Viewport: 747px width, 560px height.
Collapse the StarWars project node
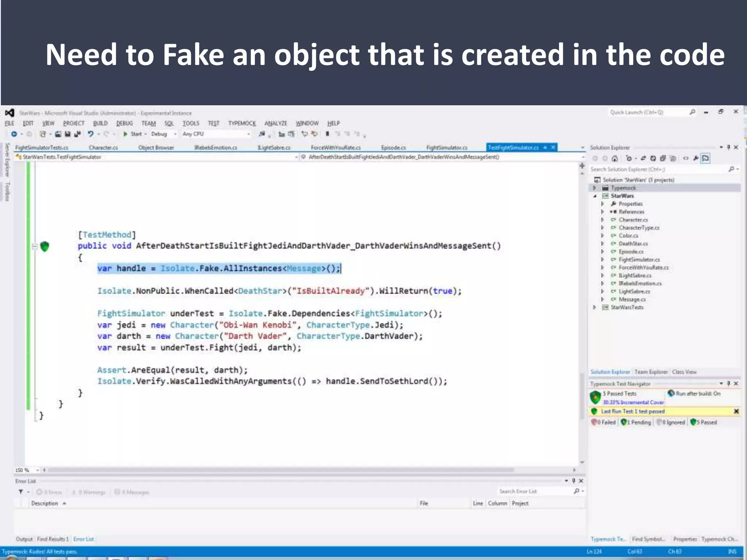click(x=595, y=196)
